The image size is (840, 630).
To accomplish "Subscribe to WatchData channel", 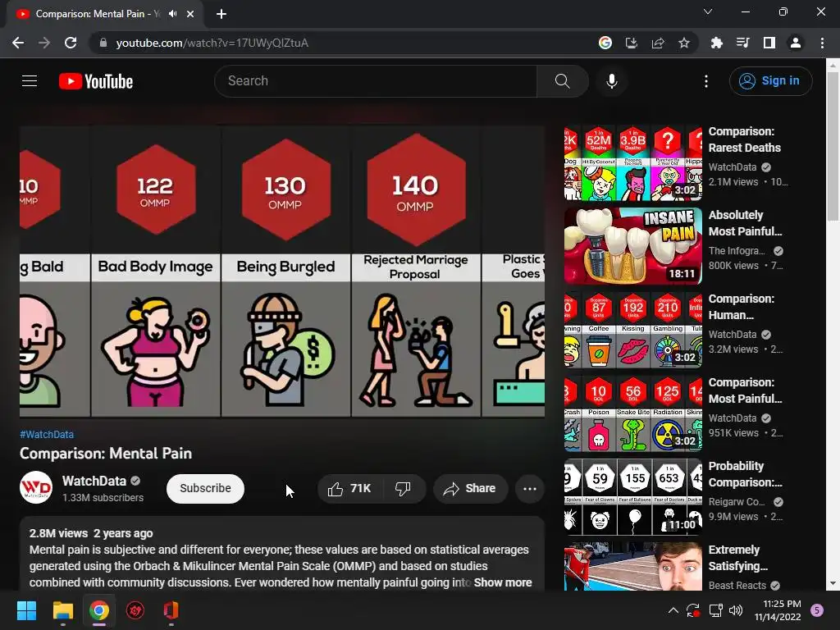I will (x=205, y=489).
